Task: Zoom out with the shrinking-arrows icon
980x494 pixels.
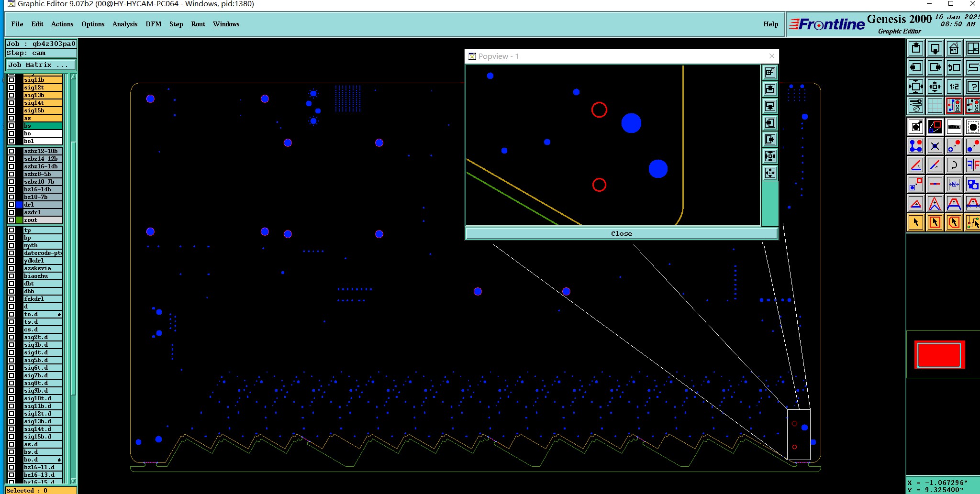Action: (x=935, y=87)
